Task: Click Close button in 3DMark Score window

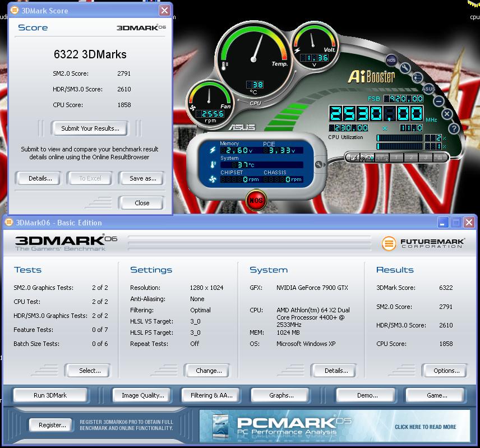Action: [x=142, y=203]
